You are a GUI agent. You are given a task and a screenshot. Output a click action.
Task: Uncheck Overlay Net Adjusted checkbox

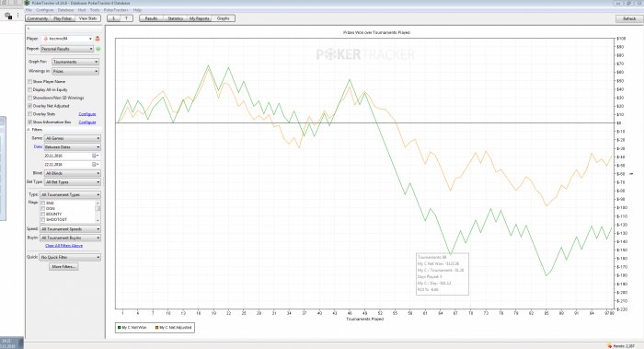click(29, 106)
